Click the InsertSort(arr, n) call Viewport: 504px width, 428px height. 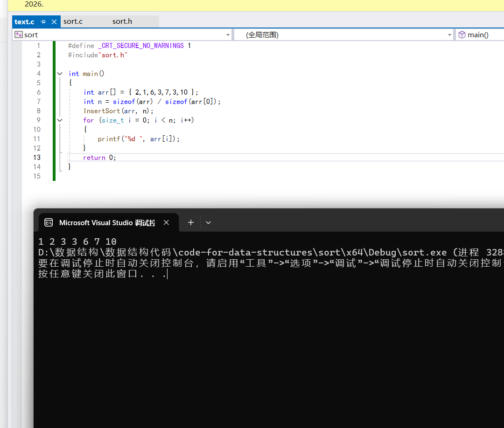tap(118, 111)
